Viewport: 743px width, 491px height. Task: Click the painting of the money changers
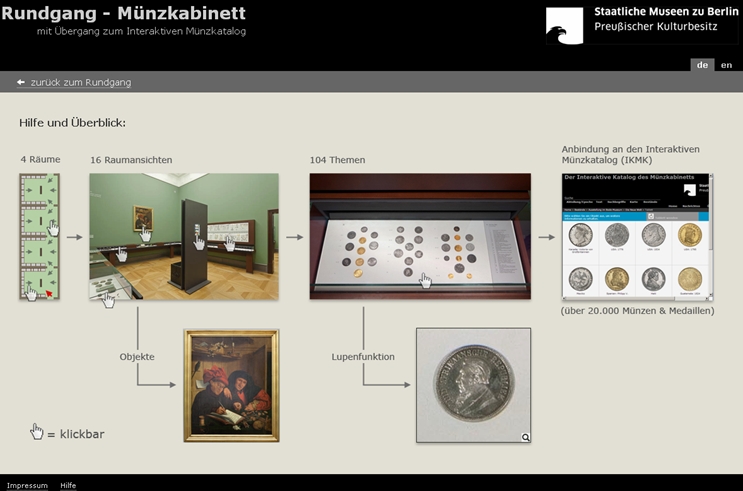(x=231, y=385)
